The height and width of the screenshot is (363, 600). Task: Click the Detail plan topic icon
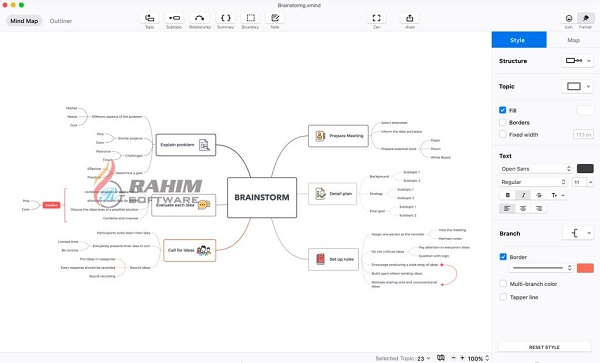320,194
